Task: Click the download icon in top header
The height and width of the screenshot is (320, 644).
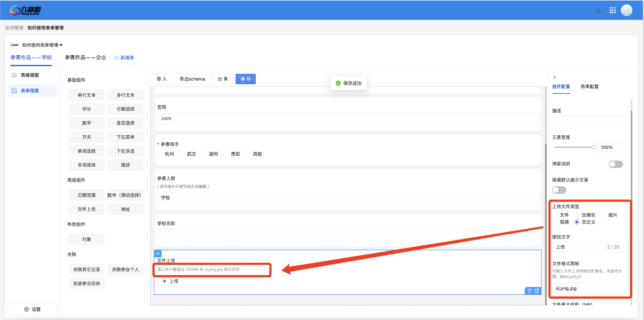Action: pos(598,10)
